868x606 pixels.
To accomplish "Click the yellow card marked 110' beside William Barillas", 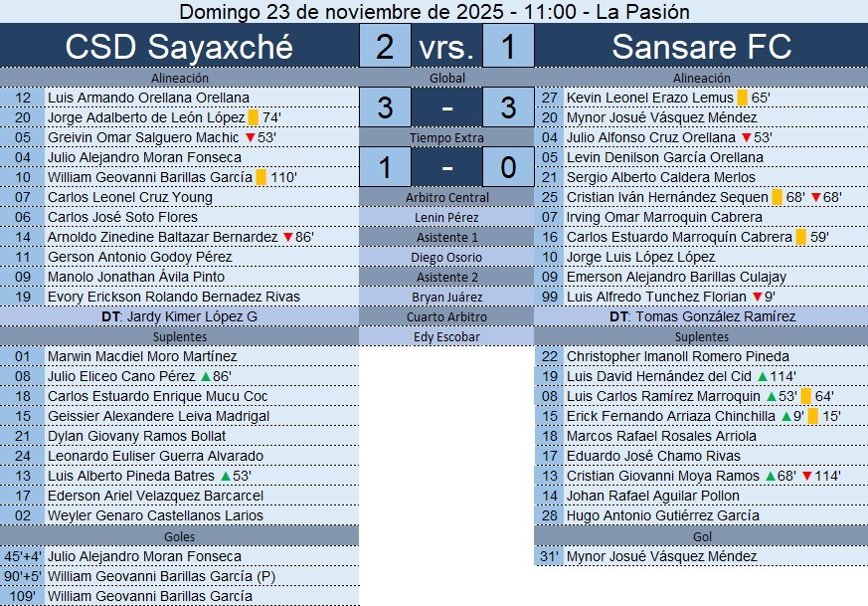I will (x=261, y=177).
